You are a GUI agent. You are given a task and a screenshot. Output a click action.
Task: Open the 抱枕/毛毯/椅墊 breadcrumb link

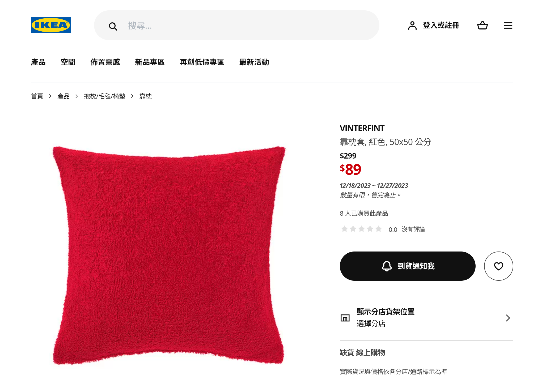coord(104,96)
